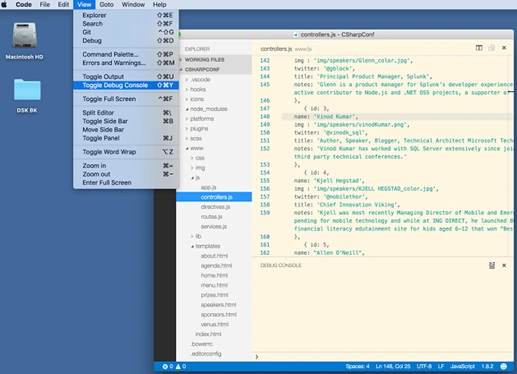
Task: Choose Toggle Full Screen menu entry
Action: 126,99
